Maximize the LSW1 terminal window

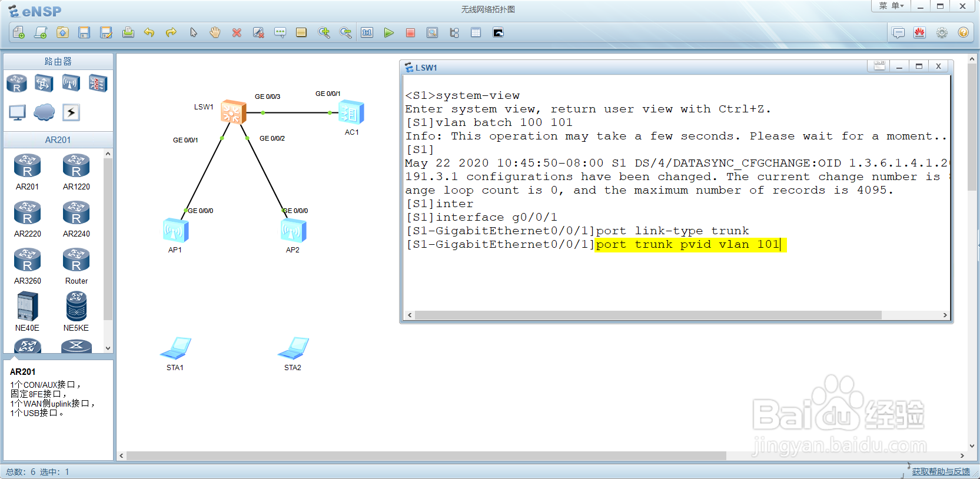pyautogui.click(x=919, y=66)
